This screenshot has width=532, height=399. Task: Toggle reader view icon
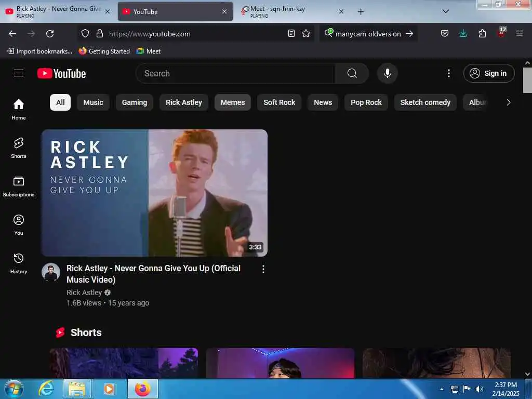click(291, 33)
